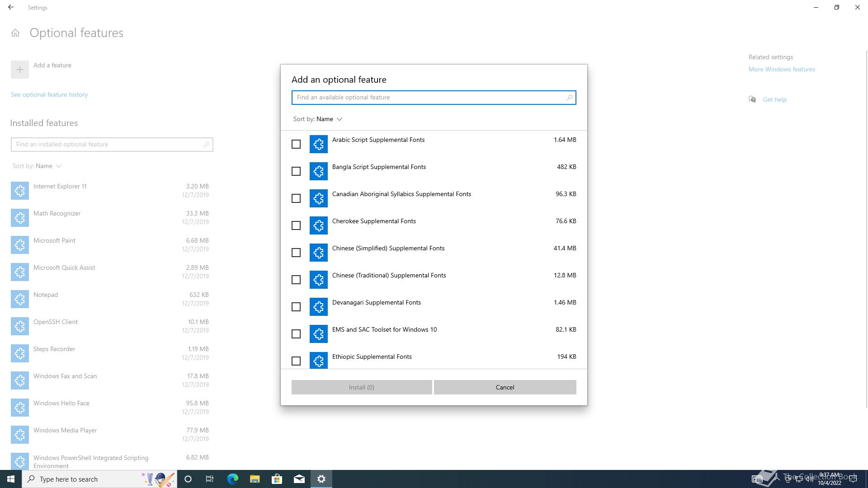Check the Bangla Script Supplemental Fonts checkbox
The height and width of the screenshot is (488, 868).
[x=296, y=171]
